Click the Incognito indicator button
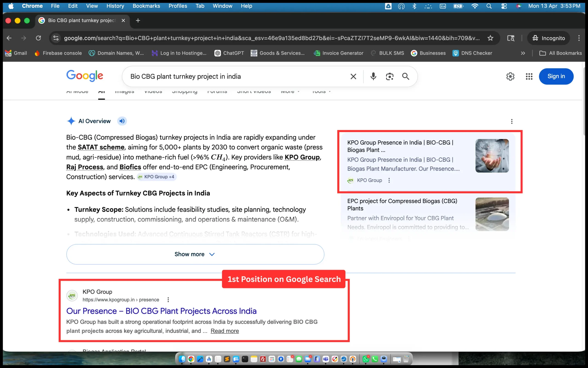 (x=548, y=38)
